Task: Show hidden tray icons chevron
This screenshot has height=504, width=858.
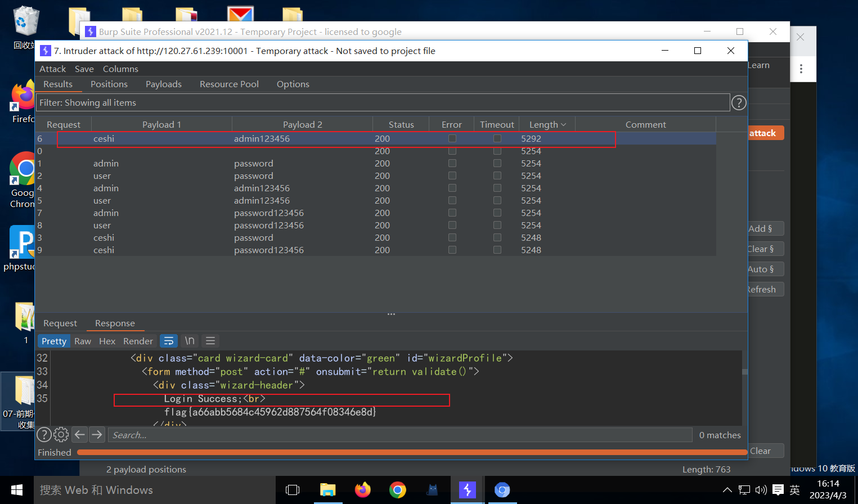Action: [727, 490]
